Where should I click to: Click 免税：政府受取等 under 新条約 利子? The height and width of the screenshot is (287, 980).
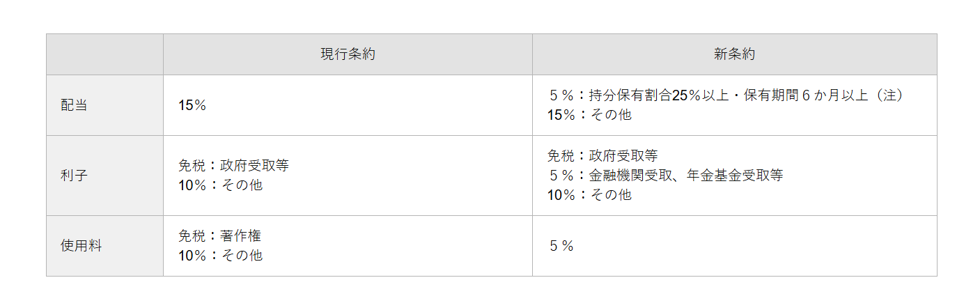click(x=602, y=155)
